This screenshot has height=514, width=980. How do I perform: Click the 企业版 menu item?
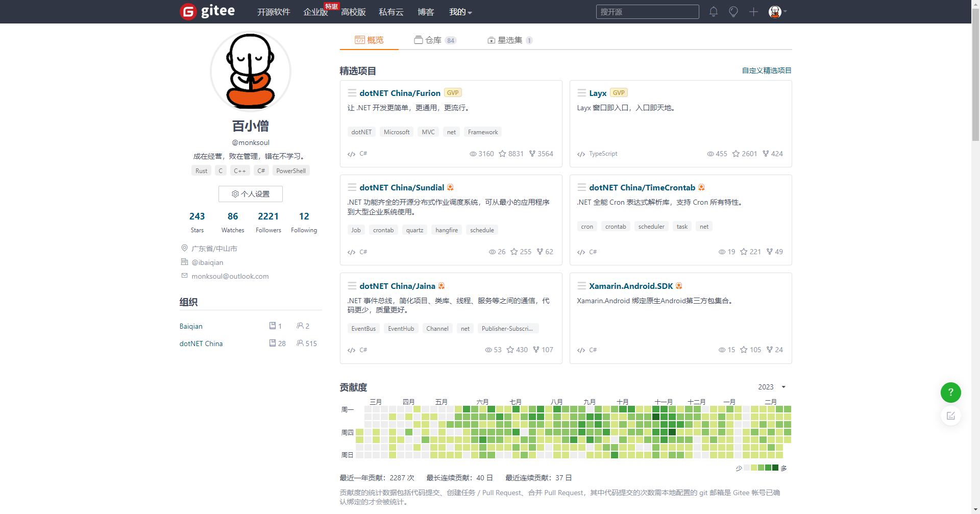tap(315, 12)
